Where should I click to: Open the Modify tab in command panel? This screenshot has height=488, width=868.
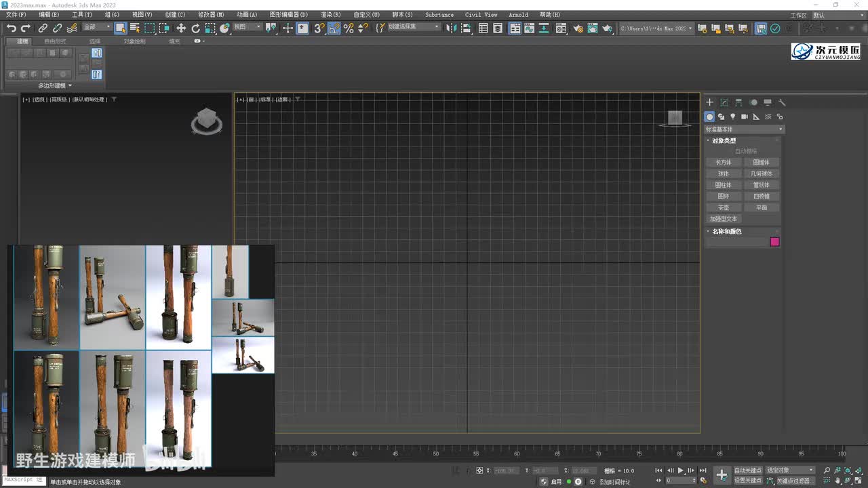(724, 102)
